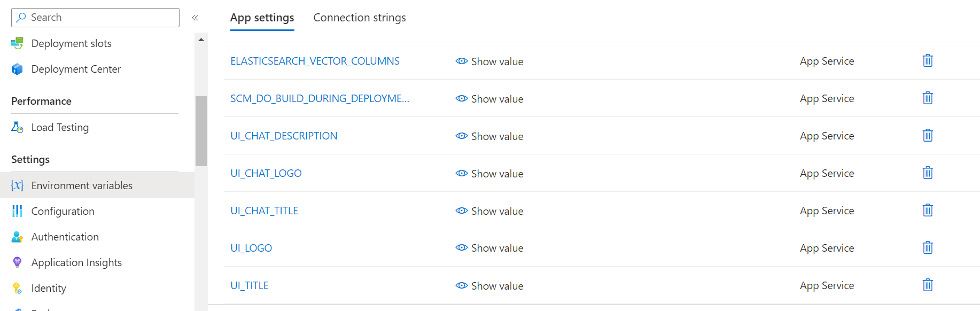Open the UI_CHAT_TITLE setting link
980x311 pixels.
click(264, 211)
